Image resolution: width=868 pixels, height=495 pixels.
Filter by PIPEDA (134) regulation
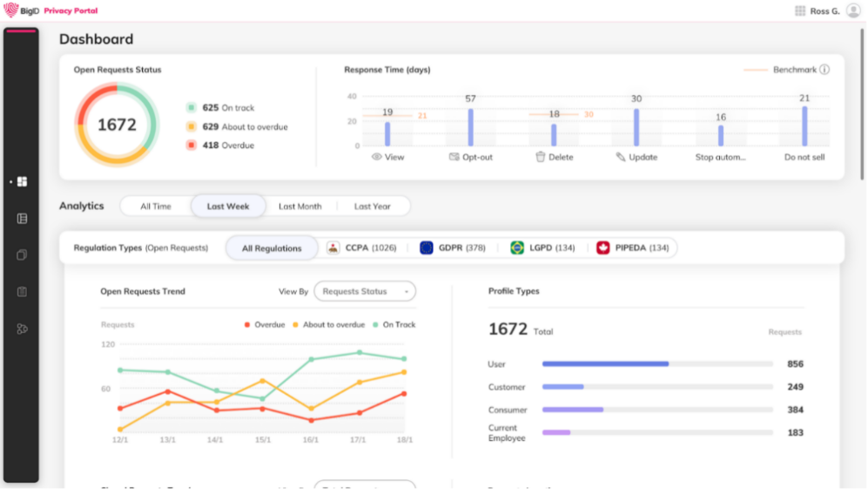point(633,247)
